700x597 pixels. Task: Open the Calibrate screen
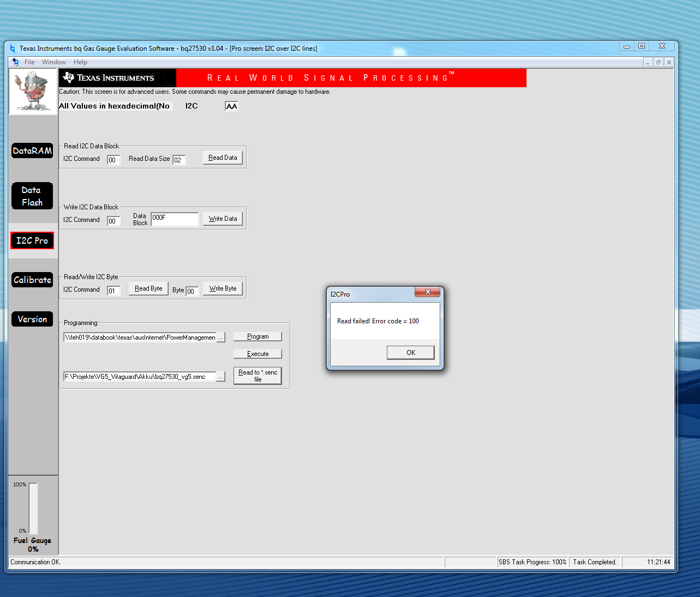(x=32, y=280)
